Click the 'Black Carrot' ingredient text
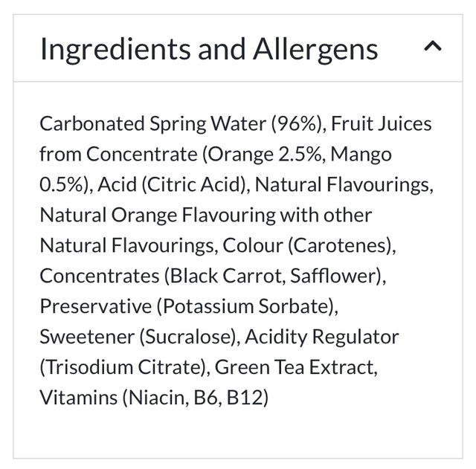The image size is (476, 469). point(215,276)
